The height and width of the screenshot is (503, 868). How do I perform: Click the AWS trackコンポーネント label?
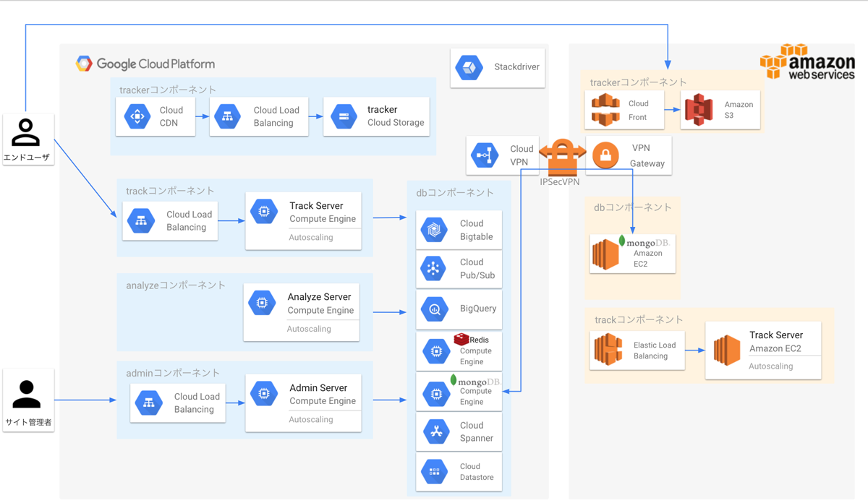tap(639, 319)
